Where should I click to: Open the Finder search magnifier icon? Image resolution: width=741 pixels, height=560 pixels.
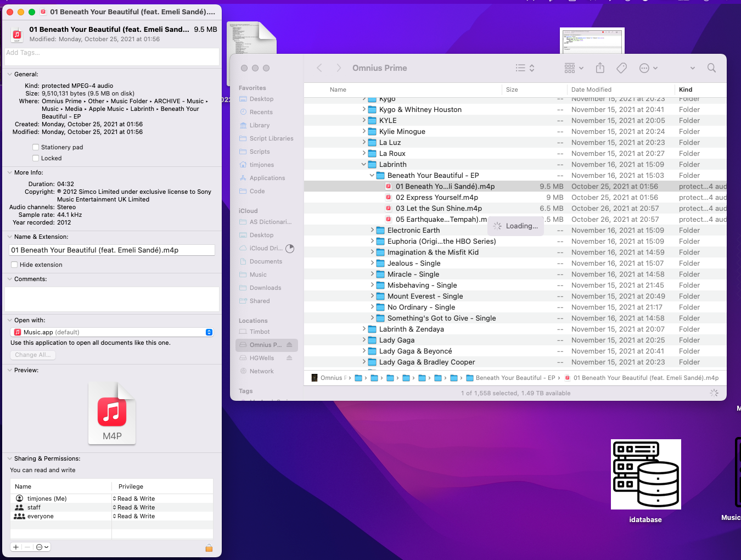tap(711, 68)
